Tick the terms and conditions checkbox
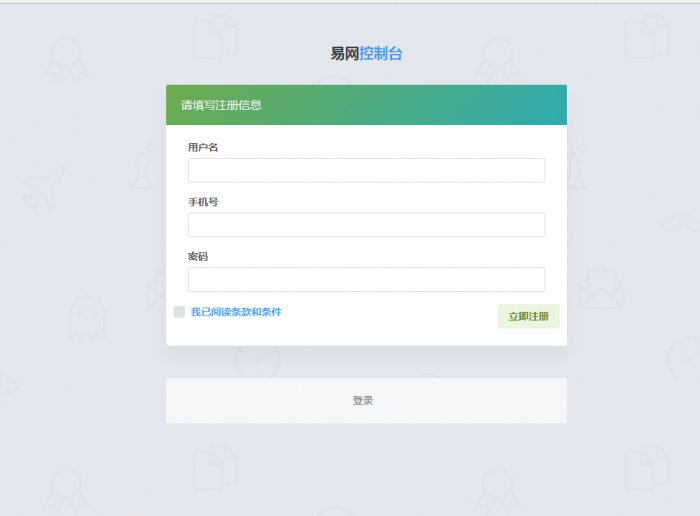Screen dimensions: 700x516 click(x=179, y=312)
